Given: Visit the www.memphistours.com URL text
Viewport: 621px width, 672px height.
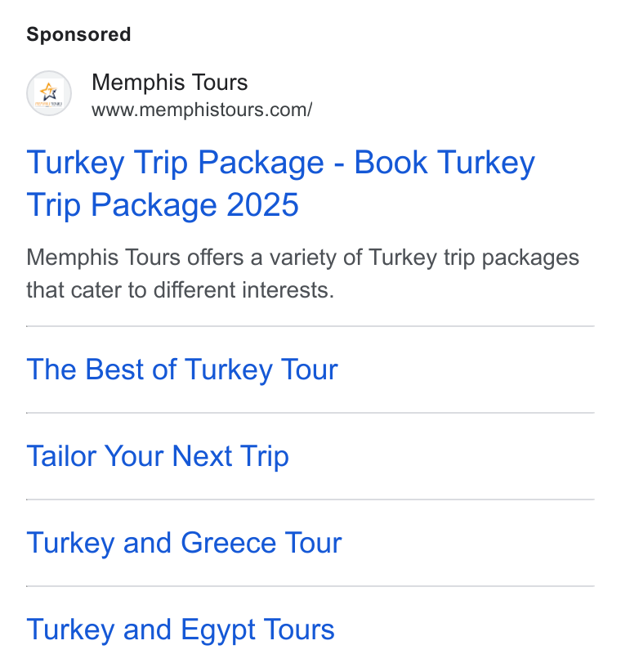Looking at the screenshot, I should pyautogui.click(x=202, y=110).
